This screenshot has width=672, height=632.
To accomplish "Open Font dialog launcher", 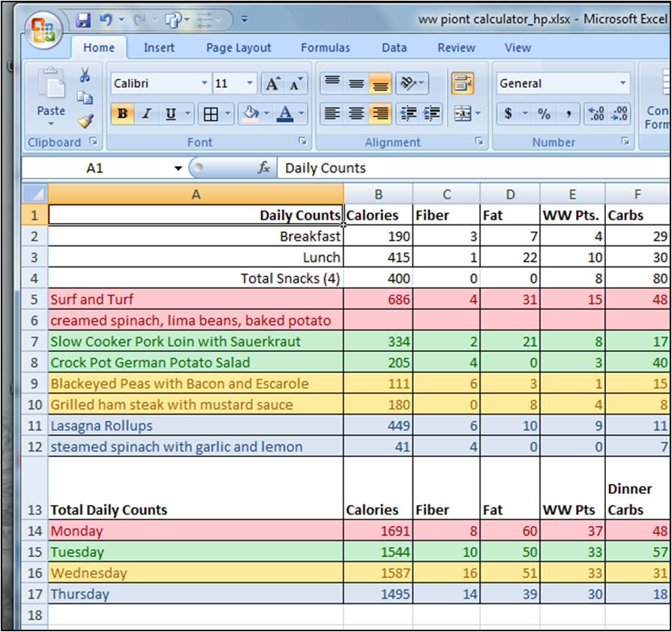I will point(302,141).
